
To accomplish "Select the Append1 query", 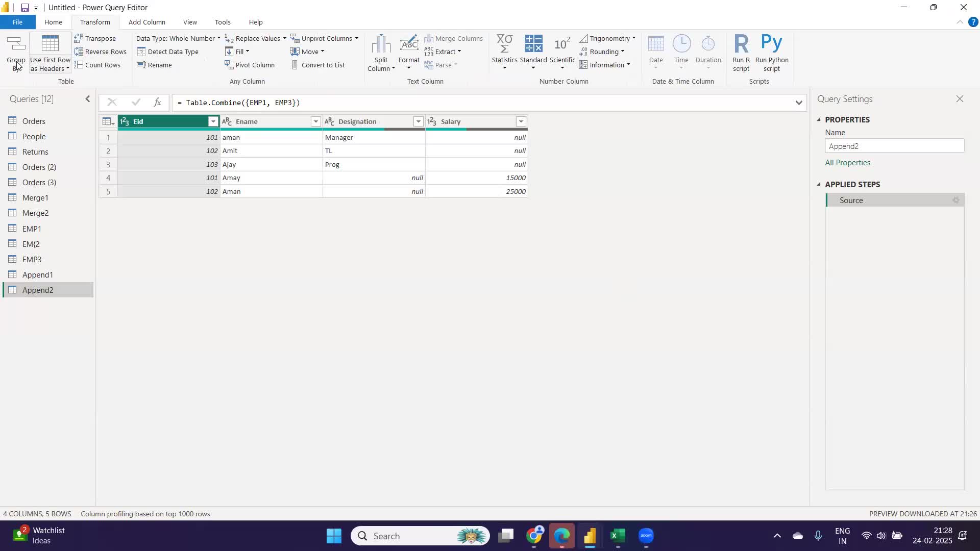I will pos(48,274).
